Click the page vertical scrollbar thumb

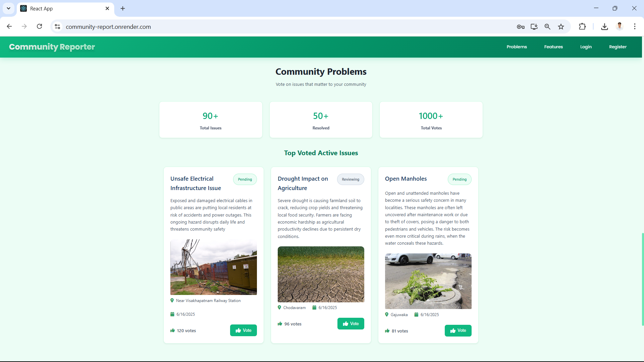coord(642,279)
